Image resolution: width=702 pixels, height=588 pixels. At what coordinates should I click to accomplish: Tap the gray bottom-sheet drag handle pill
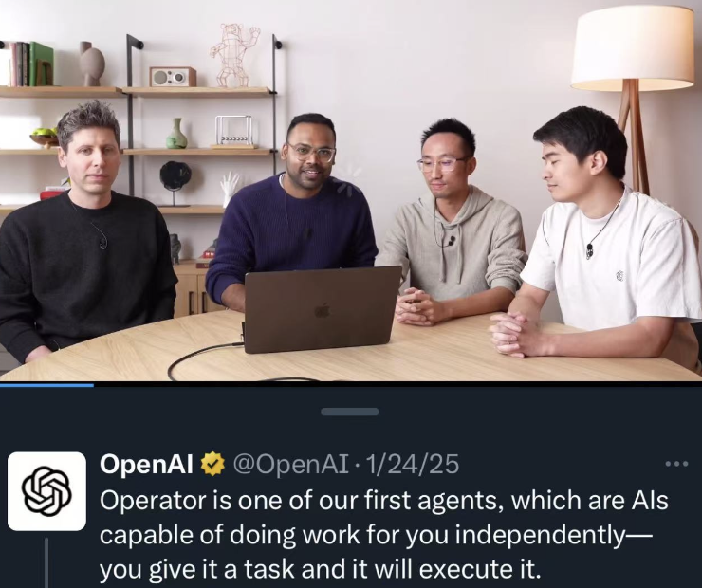[x=350, y=412]
